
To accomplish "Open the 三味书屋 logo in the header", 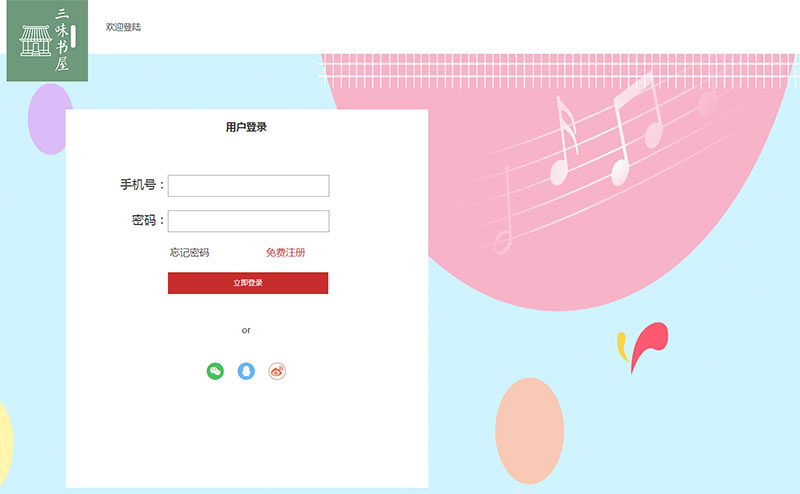I will tap(47, 40).
